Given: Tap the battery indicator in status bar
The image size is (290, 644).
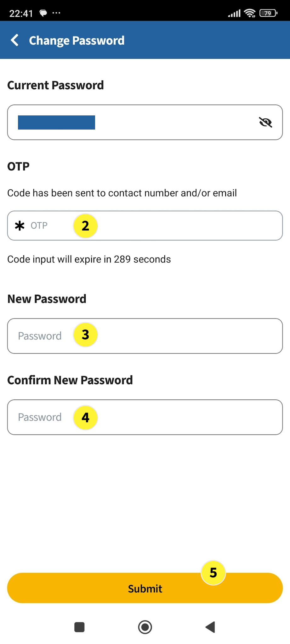Looking at the screenshot, I should 268,13.
